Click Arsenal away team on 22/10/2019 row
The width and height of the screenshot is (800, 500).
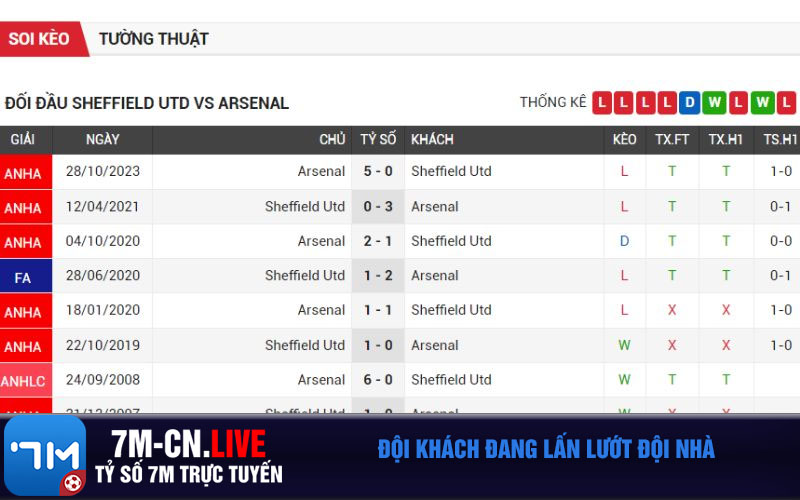tap(435, 345)
